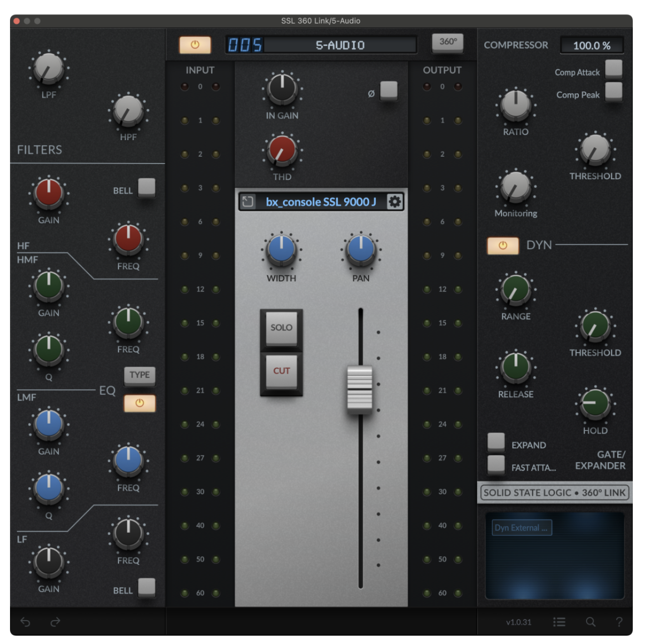Click the green HOLD knob
The image size is (645, 644).
pos(595,404)
